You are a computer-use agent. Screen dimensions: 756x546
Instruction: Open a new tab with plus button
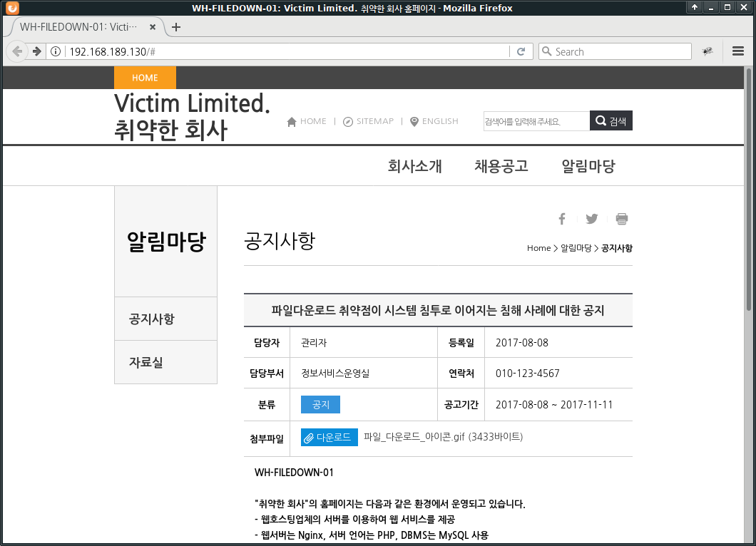pyautogui.click(x=176, y=27)
